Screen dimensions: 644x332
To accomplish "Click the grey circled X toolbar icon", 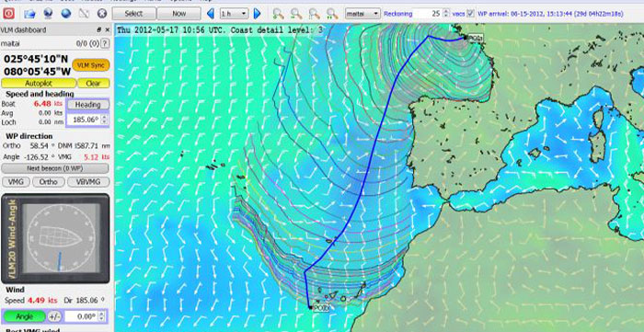I will (x=102, y=14).
